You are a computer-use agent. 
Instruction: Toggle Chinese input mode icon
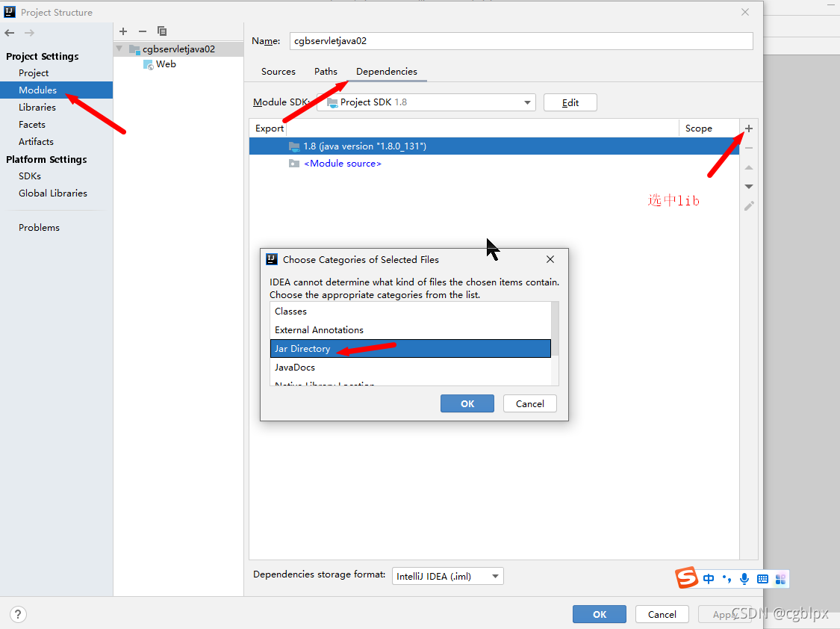(709, 579)
